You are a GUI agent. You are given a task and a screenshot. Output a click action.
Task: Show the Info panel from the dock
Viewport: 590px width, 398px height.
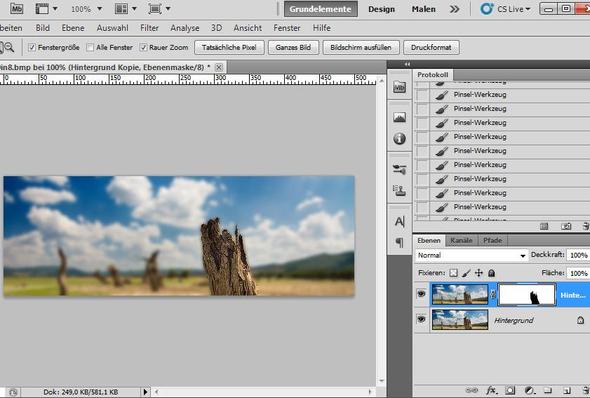coord(399,138)
